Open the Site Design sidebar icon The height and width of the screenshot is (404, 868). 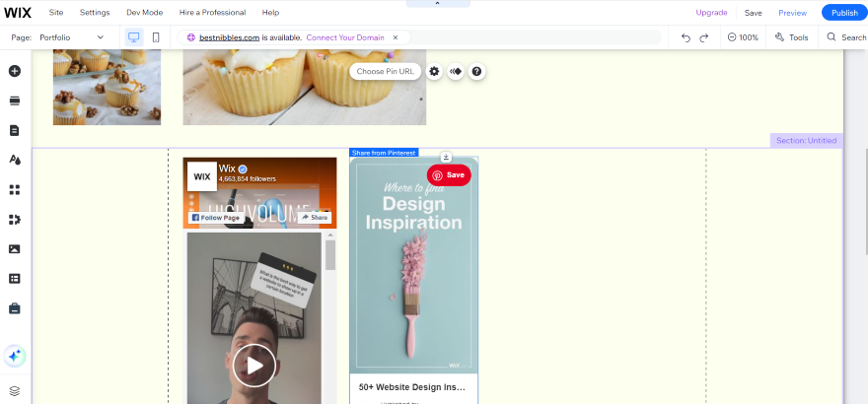coord(15,160)
